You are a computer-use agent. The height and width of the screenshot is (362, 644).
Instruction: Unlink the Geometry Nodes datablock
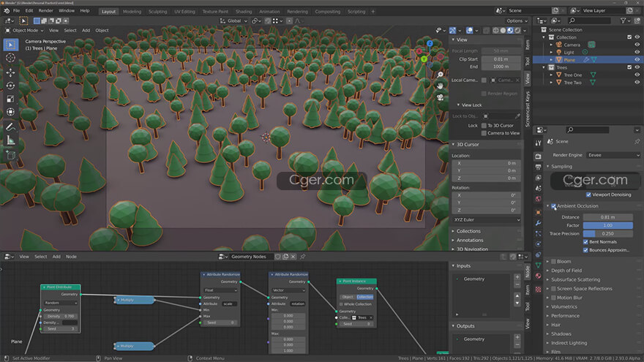(x=293, y=257)
